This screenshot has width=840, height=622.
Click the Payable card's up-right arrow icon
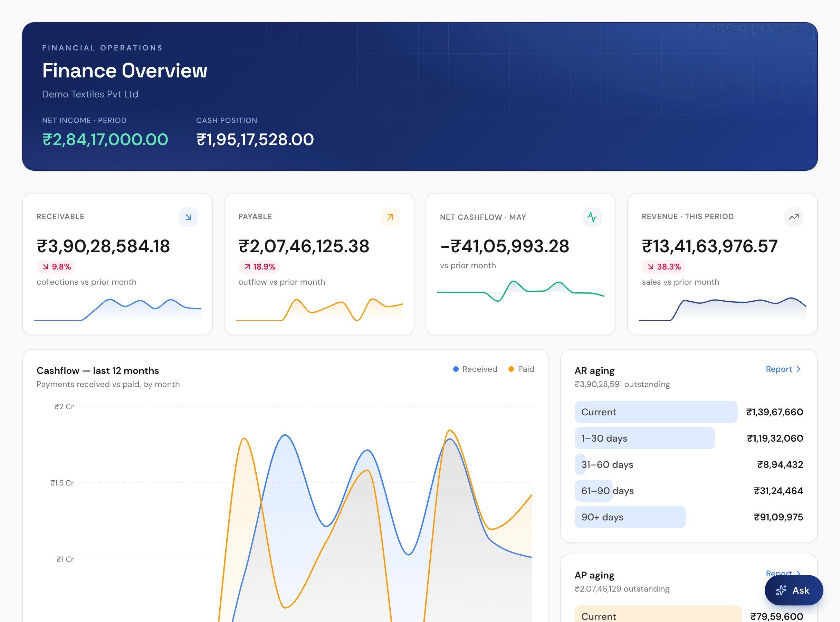coord(390,217)
